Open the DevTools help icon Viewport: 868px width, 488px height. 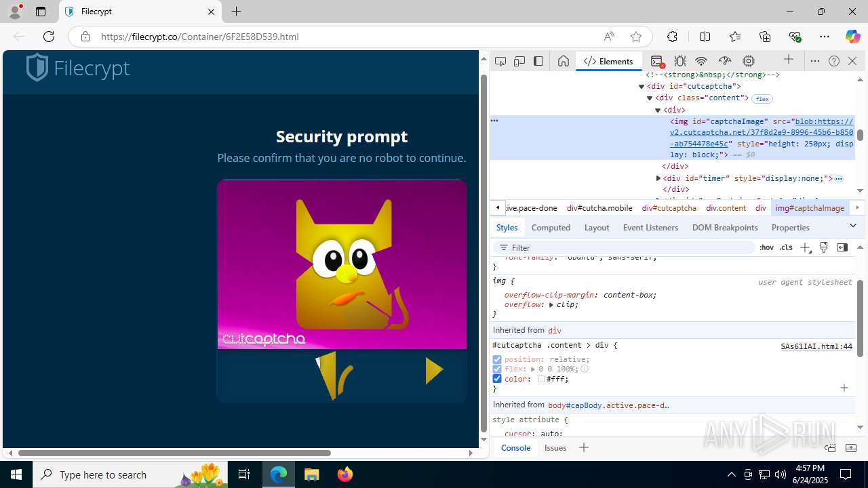pos(834,61)
